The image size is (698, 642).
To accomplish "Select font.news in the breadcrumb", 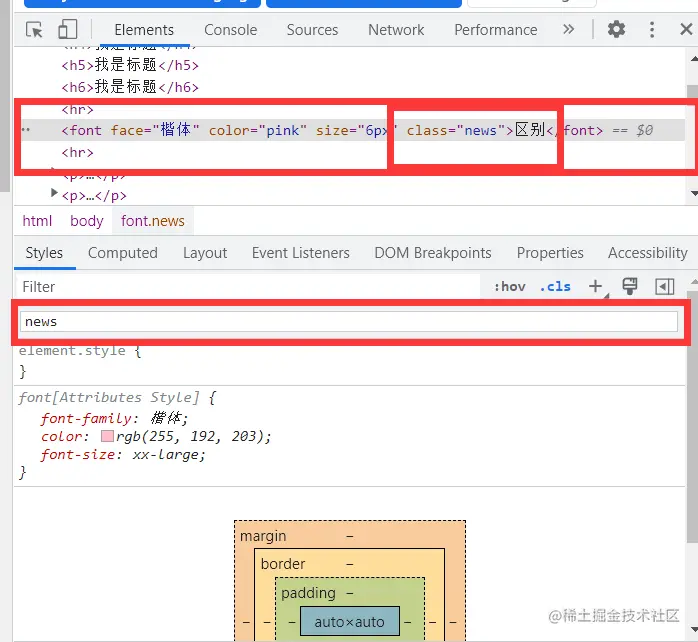I will [x=153, y=221].
